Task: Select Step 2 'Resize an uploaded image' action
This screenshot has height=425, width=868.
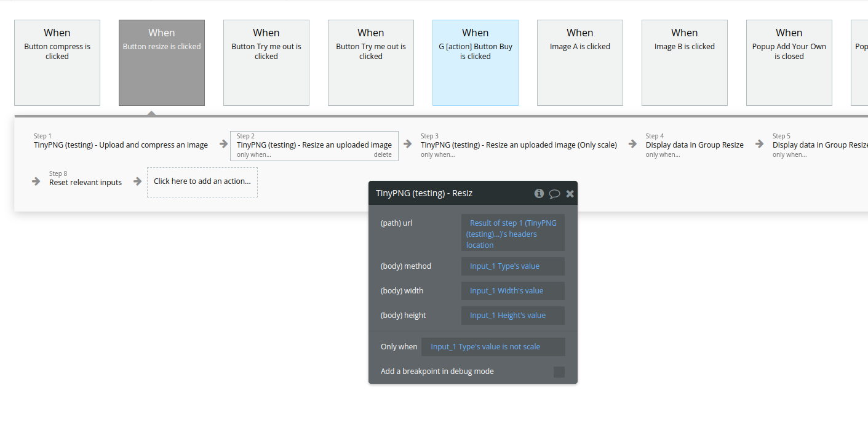Action: coord(314,146)
